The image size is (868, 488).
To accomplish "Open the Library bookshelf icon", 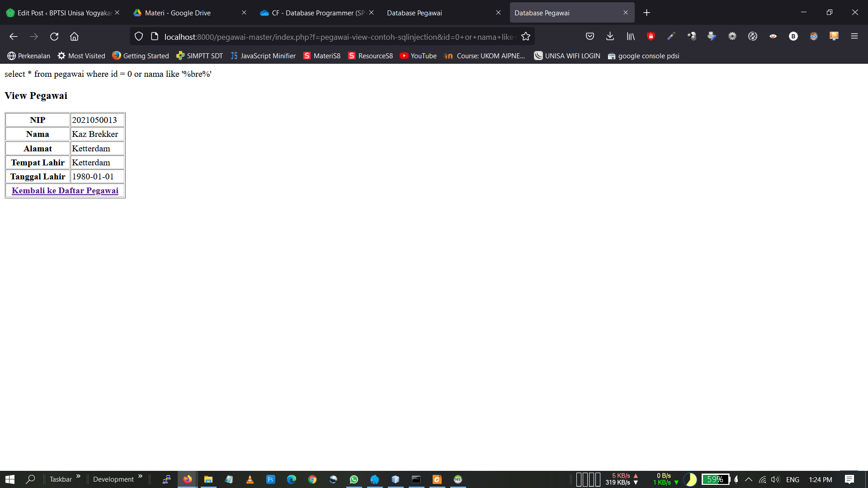I will 630,37.
